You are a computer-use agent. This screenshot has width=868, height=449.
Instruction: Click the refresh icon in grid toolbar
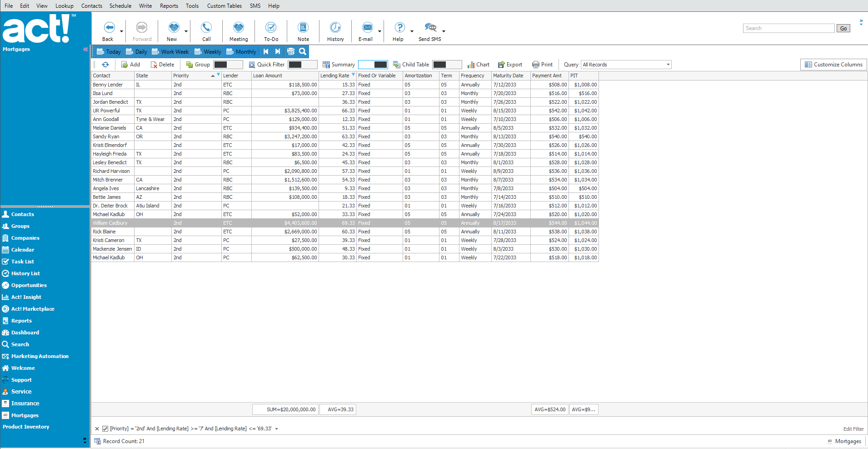click(105, 65)
